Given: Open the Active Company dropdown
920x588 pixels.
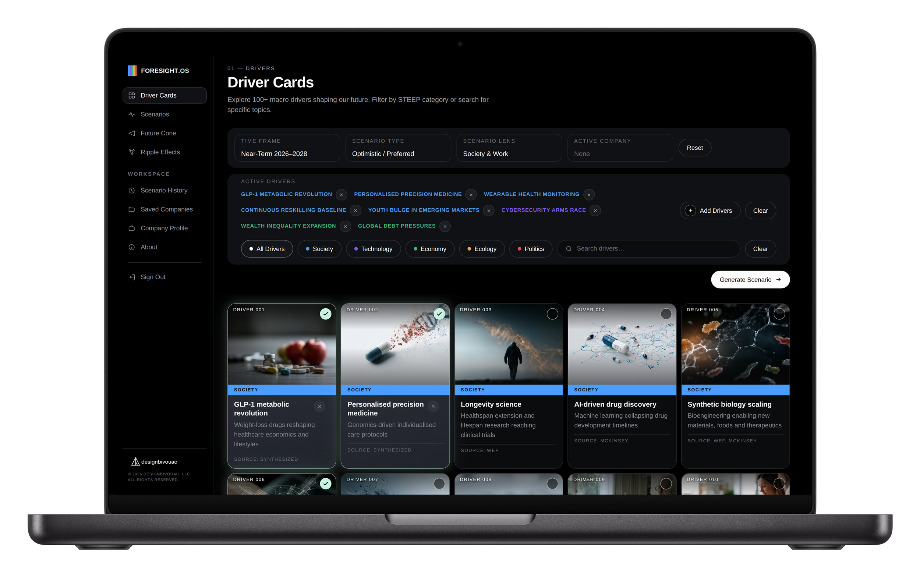Looking at the screenshot, I should coord(620,148).
